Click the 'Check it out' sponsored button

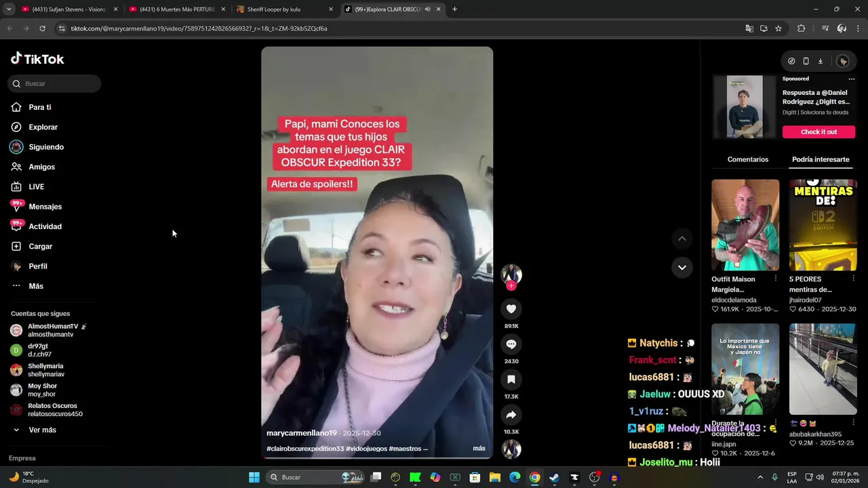tap(818, 131)
